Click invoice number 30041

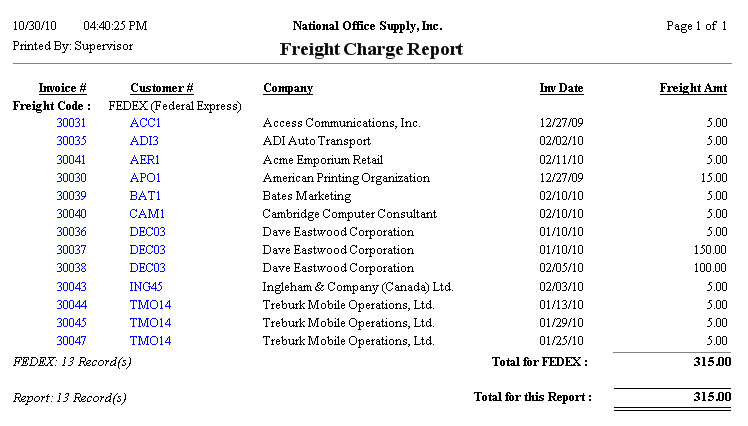(71, 159)
